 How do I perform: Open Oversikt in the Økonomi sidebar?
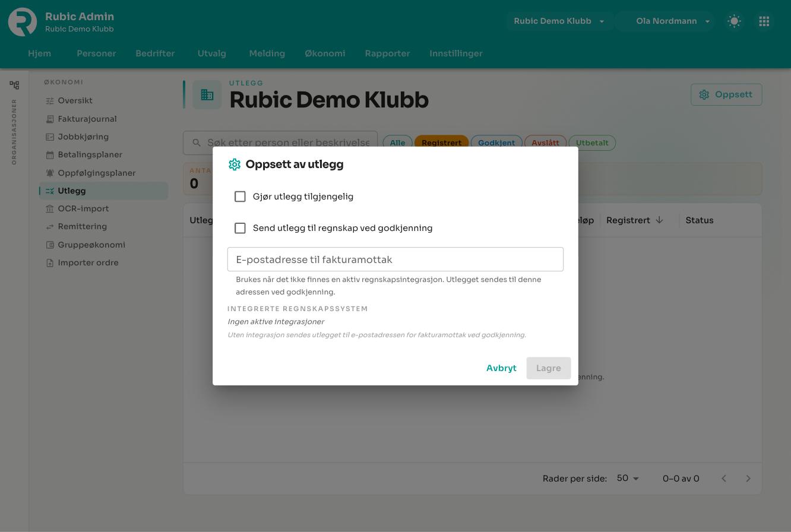click(104, 101)
